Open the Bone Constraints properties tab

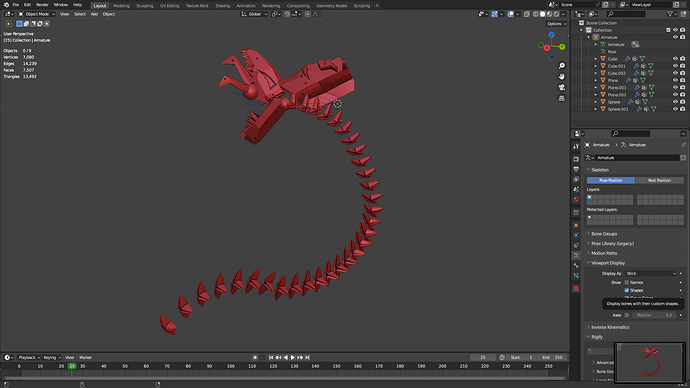576,275
